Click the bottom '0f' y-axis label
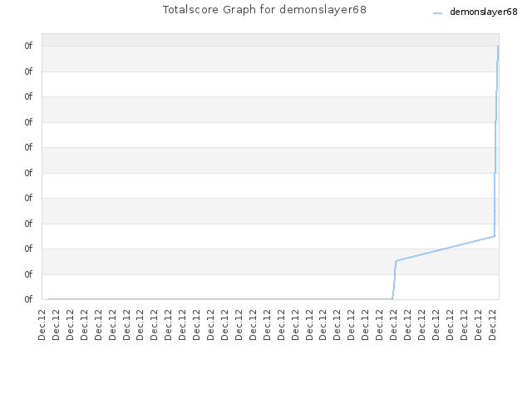532x399 pixels. (x=28, y=299)
